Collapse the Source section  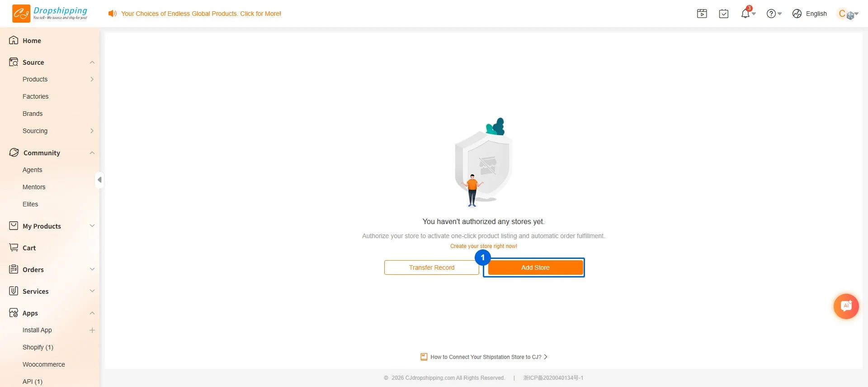click(92, 62)
